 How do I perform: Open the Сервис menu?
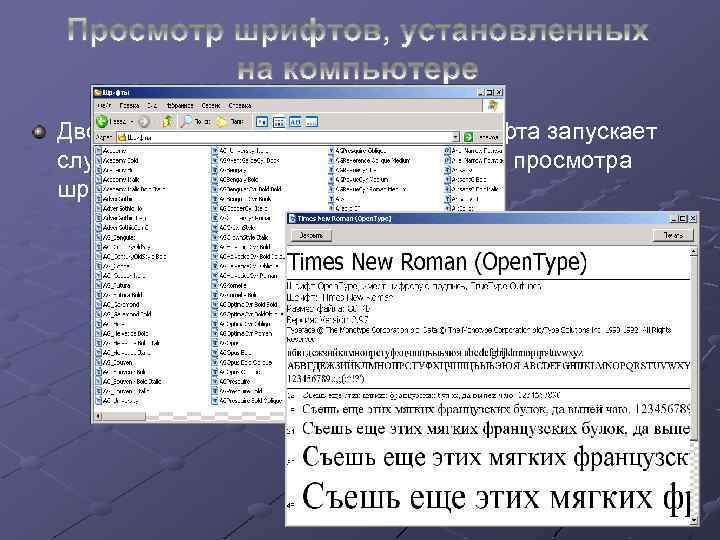tap(211, 106)
